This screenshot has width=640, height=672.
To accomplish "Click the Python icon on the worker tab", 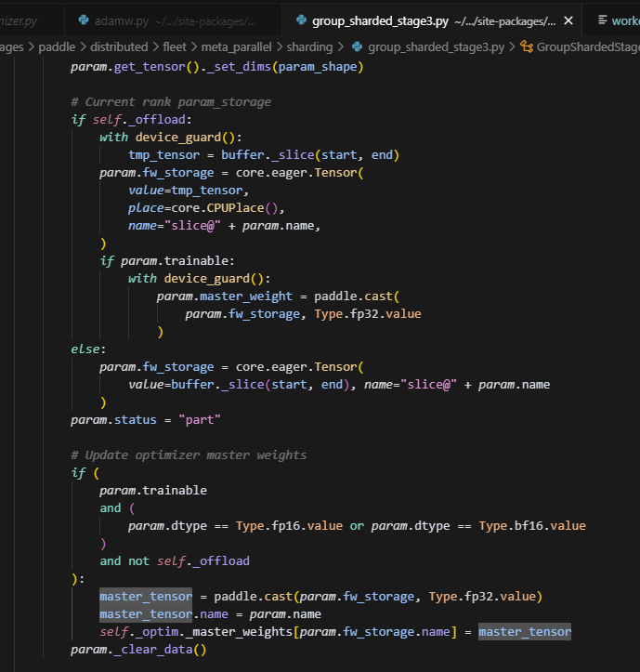I will [x=602, y=20].
